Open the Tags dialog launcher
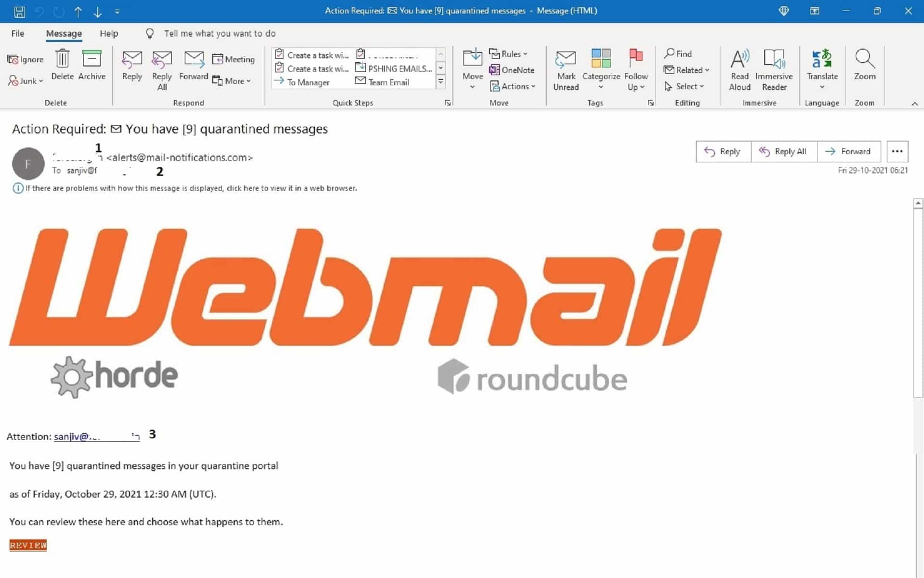Screen dimensions: 924x578 pos(651,103)
